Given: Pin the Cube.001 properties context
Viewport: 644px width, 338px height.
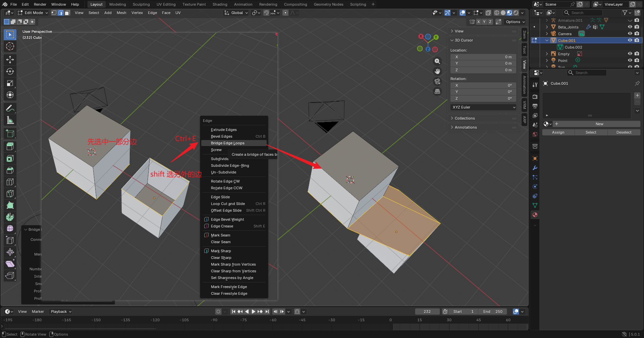Looking at the screenshot, I should pos(637,83).
